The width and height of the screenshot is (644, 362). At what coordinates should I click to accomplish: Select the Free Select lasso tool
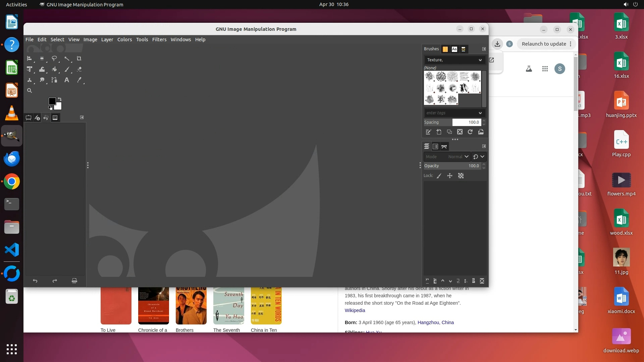(x=54, y=59)
